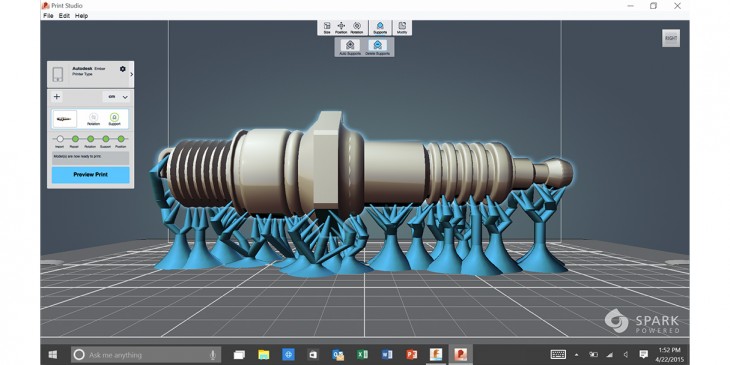Screen dimensions: 730x365
Task: Go to the Support workflow step
Action: [106, 139]
